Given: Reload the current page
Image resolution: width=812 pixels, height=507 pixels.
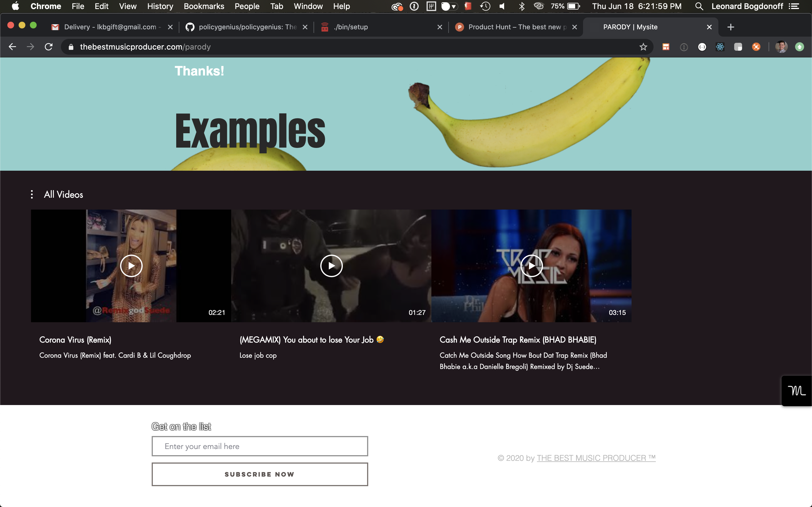Looking at the screenshot, I should 49,47.
